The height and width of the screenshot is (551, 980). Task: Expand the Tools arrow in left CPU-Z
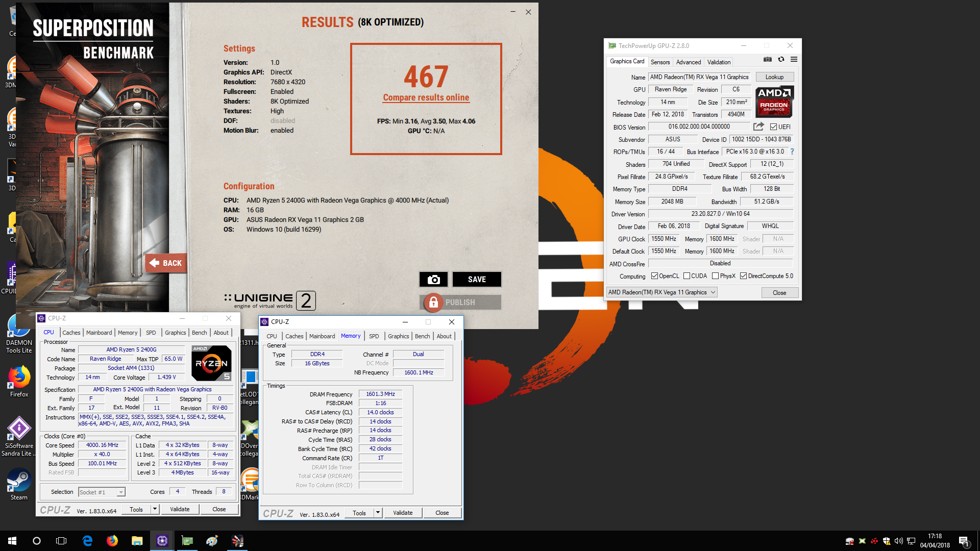click(155, 509)
